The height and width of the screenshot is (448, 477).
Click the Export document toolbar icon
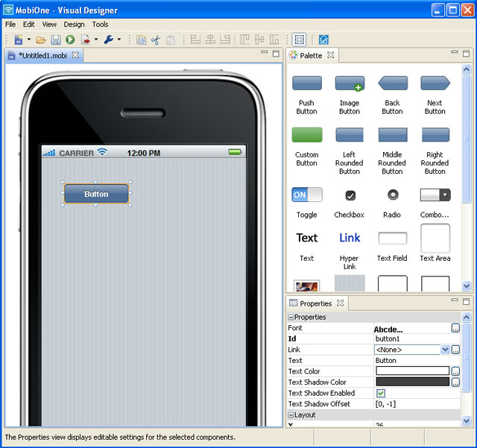coord(86,40)
